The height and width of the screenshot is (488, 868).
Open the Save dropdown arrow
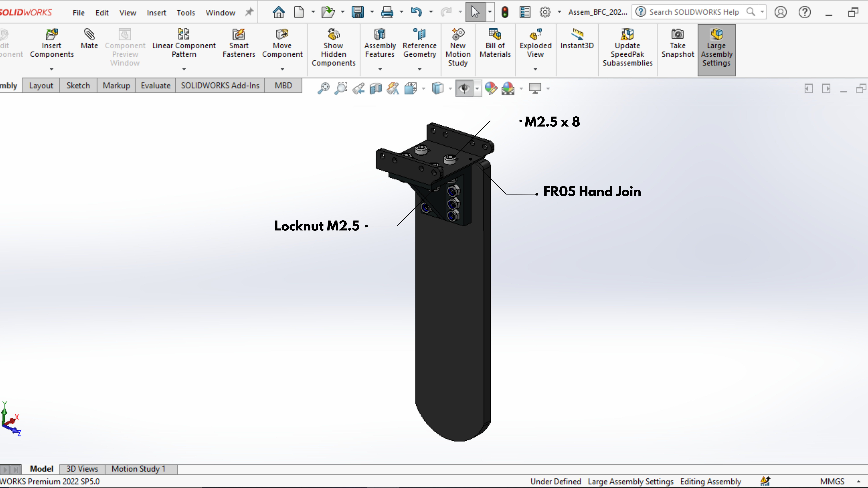coord(372,12)
